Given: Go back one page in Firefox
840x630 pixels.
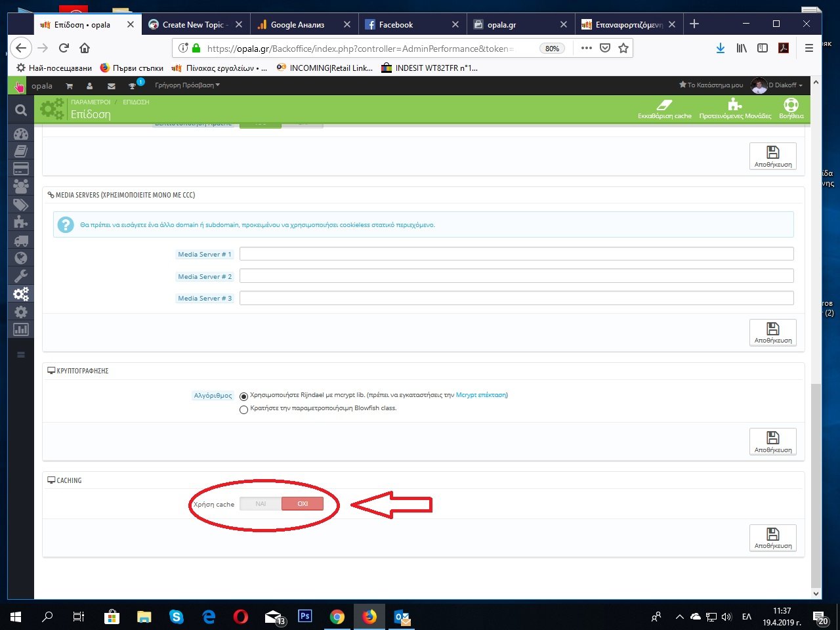Looking at the screenshot, I should tap(22, 48).
